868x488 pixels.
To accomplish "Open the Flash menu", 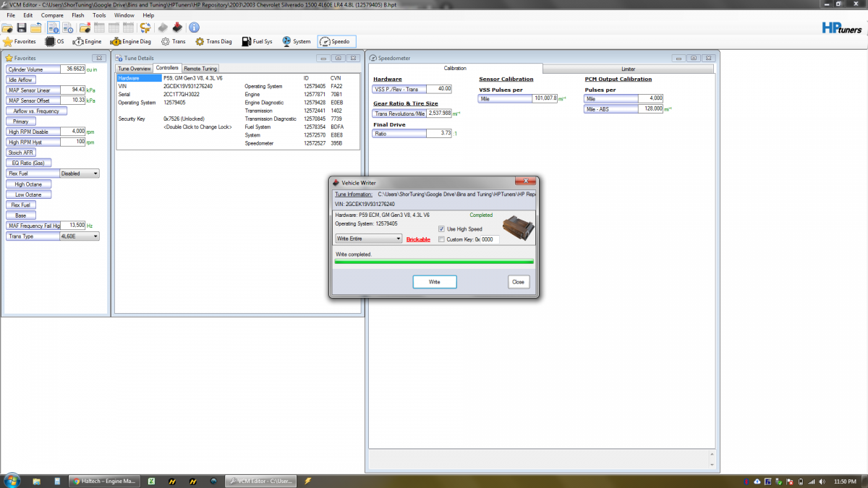I will (78, 15).
